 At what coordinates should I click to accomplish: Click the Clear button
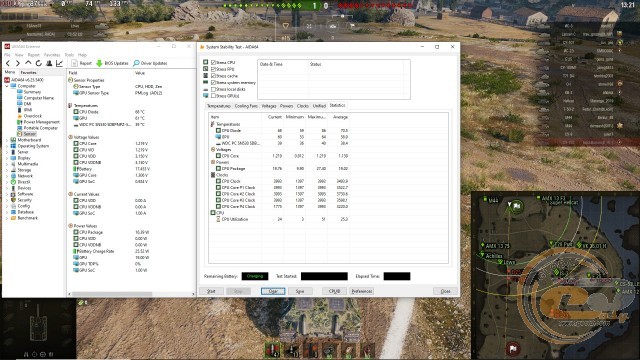(273, 291)
